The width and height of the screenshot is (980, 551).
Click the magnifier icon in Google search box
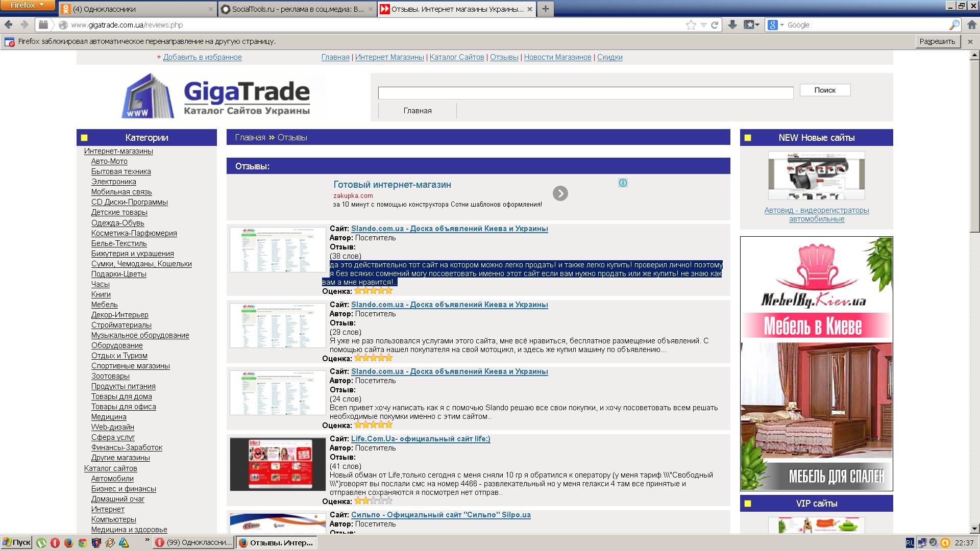coord(954,25)
